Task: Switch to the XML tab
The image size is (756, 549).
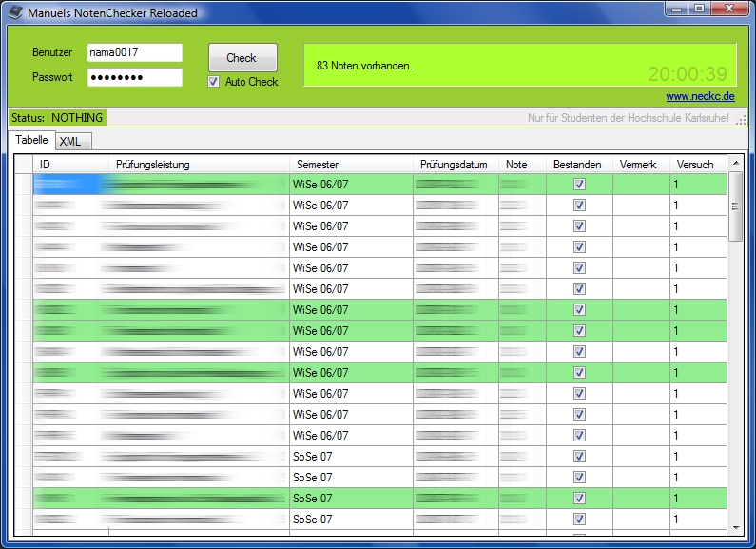Action: [x=69, y=141]
